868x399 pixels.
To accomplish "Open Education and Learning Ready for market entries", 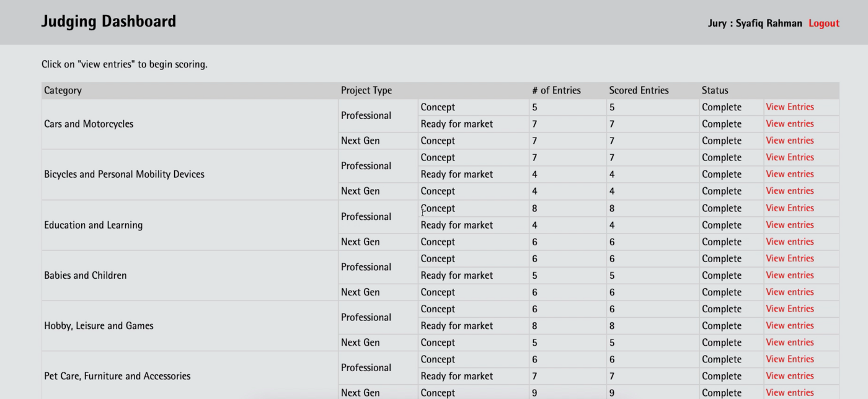I will click(x=789, y=225).
